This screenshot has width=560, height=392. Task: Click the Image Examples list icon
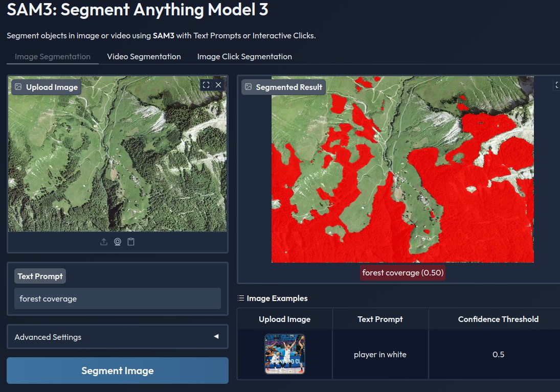tap(241, 298)
